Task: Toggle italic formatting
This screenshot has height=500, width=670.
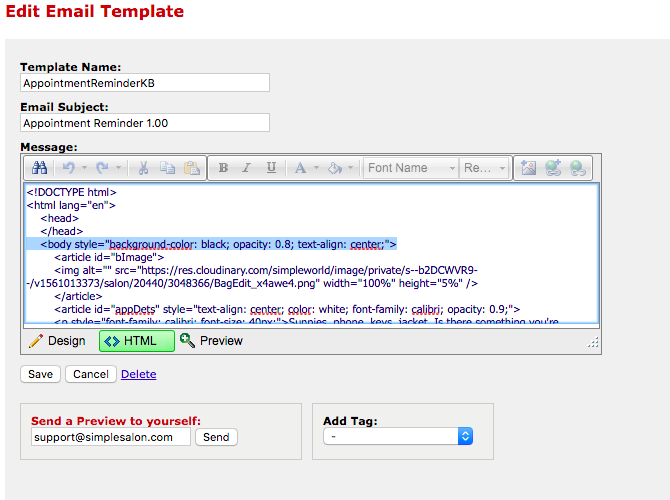Action: [x=247, y=168]
